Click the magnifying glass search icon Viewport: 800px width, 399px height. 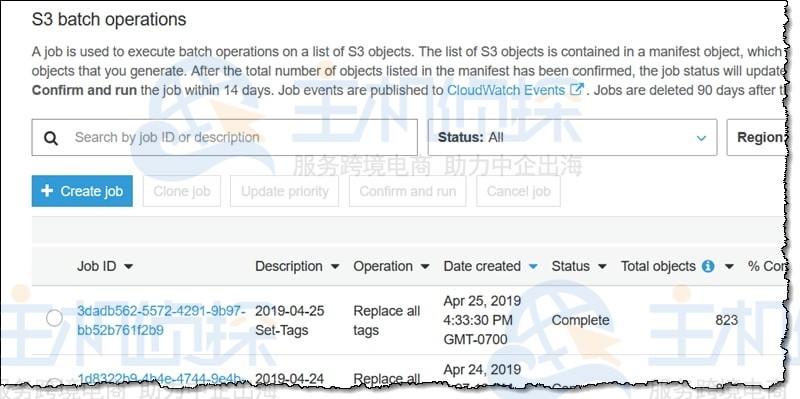[51, 138]
